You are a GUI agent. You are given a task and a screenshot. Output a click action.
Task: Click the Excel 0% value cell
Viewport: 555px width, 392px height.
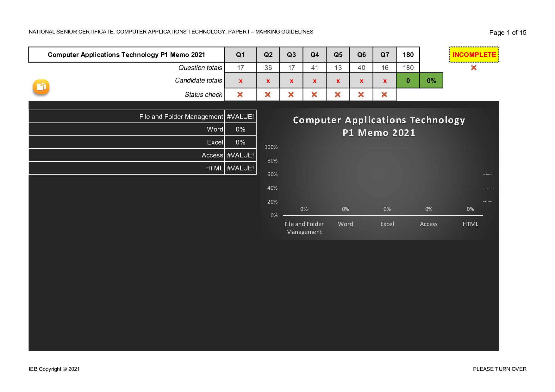(240, 142)
